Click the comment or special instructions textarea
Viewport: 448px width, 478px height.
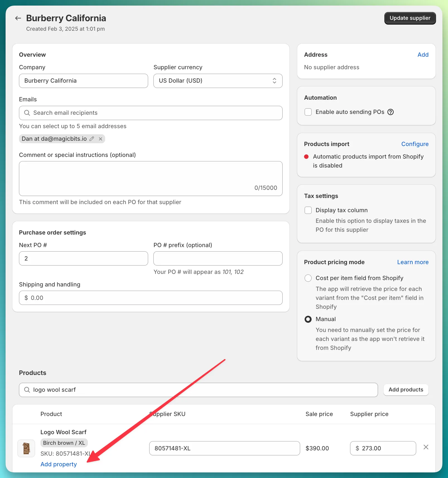coord(151,178)
